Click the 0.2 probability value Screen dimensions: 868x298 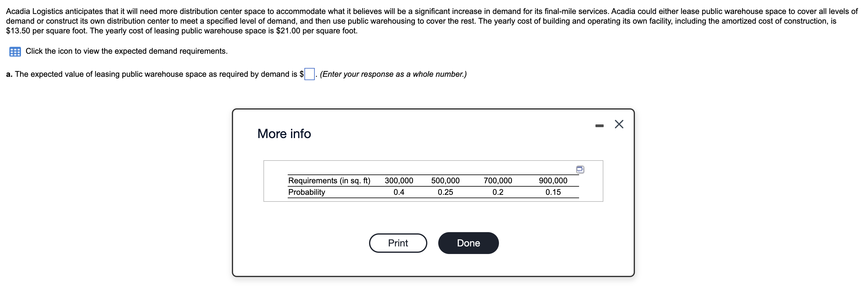click(498, 192)
